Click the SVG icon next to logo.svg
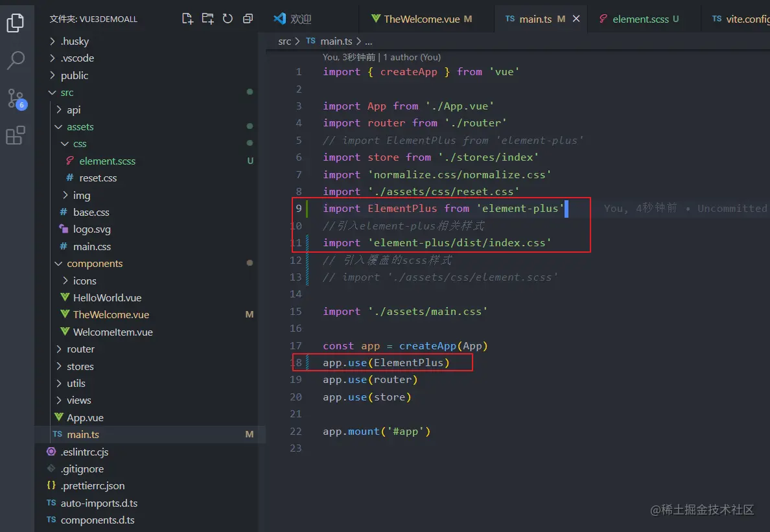The height and width of the screenshot is (532, 770). [x=64, y=229]
